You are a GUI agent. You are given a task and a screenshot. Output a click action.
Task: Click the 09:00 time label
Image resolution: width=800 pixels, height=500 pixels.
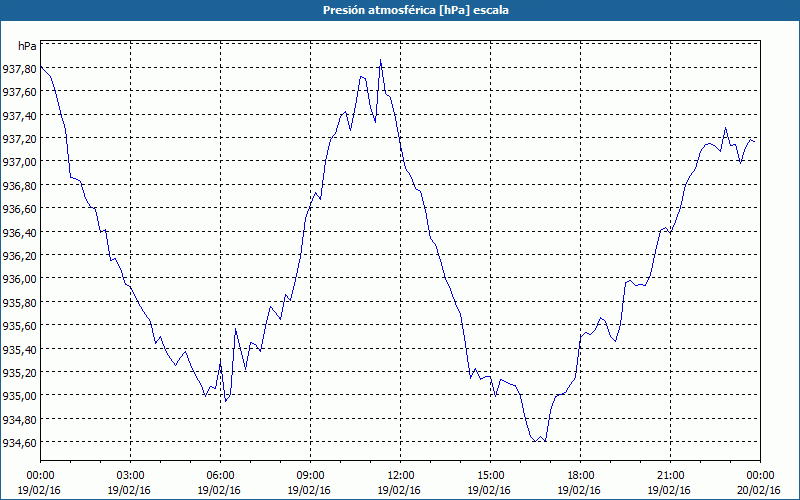tap(310, 476)
